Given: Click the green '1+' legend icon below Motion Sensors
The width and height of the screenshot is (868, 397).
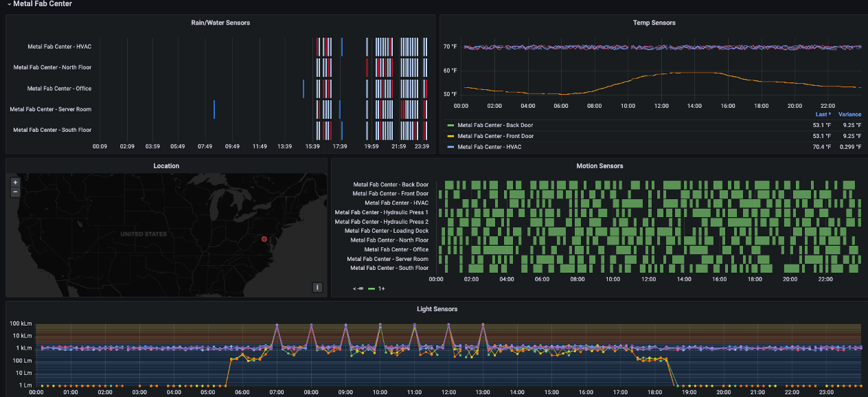Looking at the screenshot, I should tap(373, 288).
